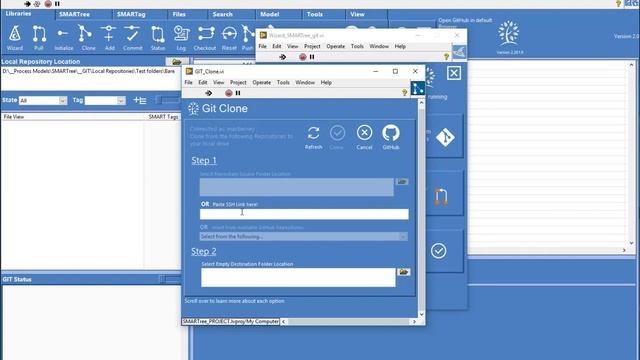Click the Step 1 source folder field

(x=297, y=187)
